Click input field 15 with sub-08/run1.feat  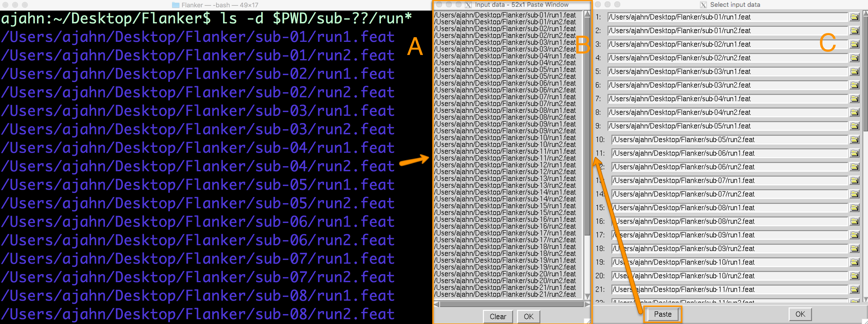[729, 208]
